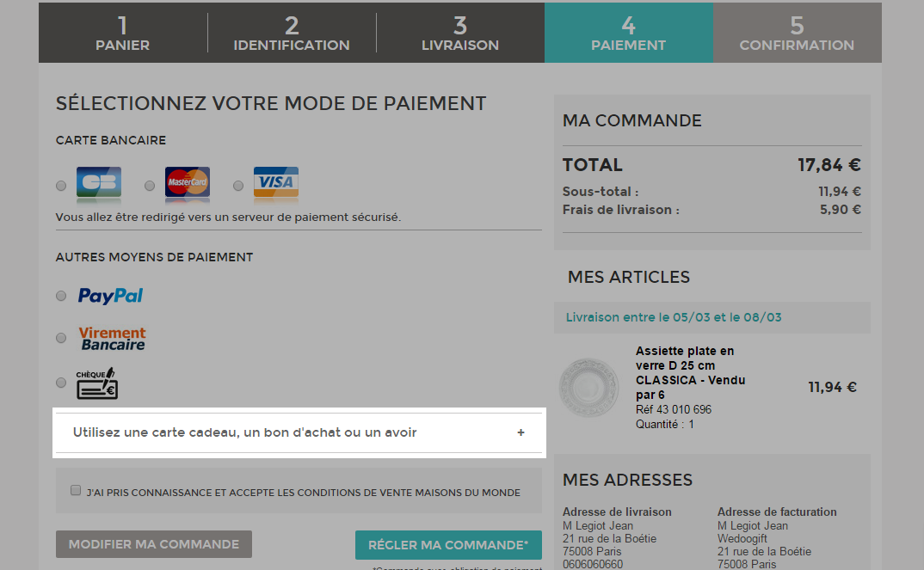Return to step 3 Livraison

point(460,34)
